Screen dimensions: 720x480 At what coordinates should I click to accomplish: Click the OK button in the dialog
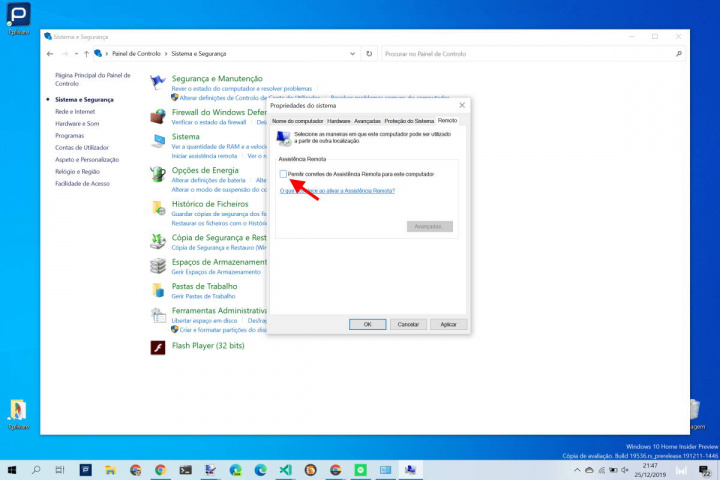[367, 324]
